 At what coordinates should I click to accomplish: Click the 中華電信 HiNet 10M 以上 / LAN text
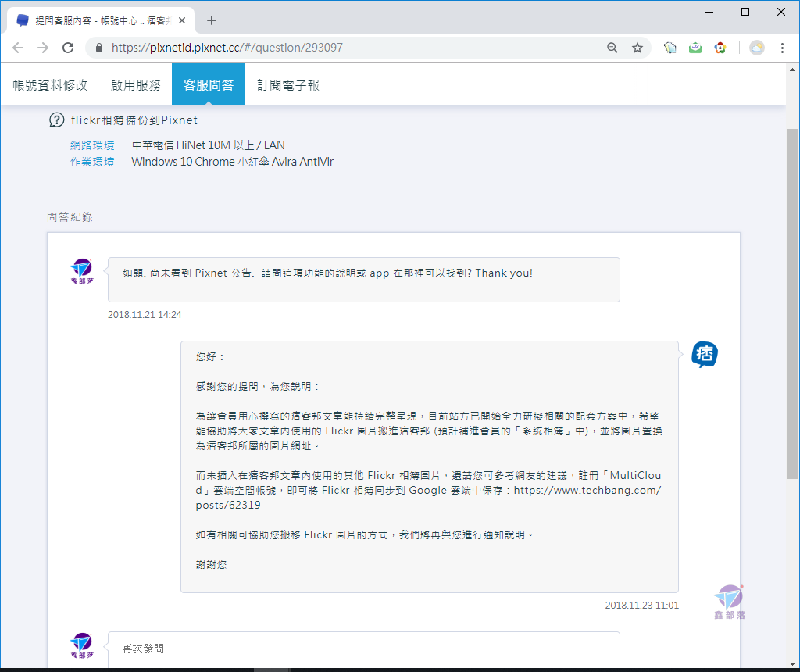pyautogui.click(x=208, y=145)
